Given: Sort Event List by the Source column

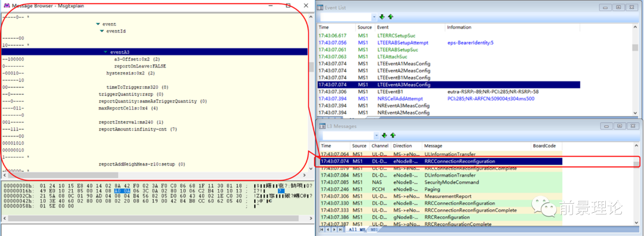Looking at the screenshot, I should (x=365, y=27).
